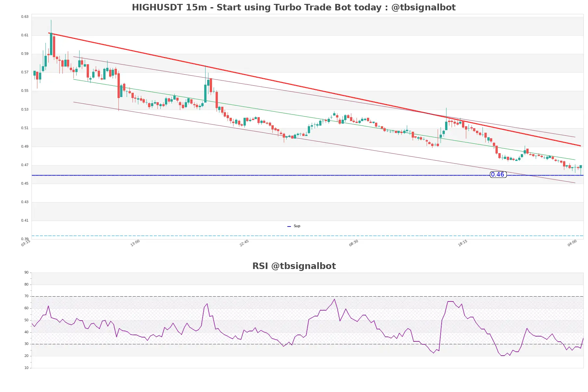Click the 0.46 support price label
The width and height of the screenshot is (588, 392).
coord(498,175)
